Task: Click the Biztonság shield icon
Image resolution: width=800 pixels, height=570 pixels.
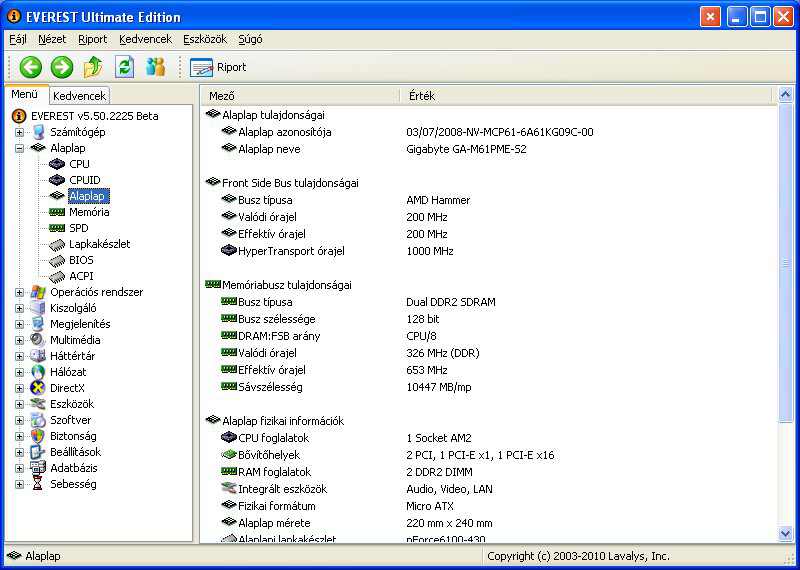Action: [38, 436]
